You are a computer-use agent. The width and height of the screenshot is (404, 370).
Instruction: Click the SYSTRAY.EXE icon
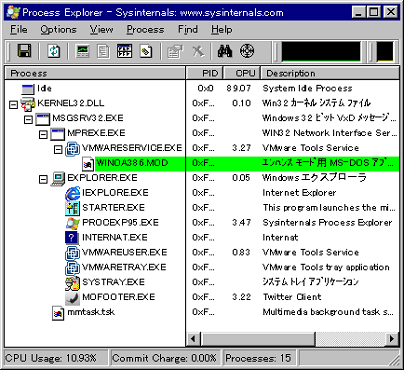(72, 283)
